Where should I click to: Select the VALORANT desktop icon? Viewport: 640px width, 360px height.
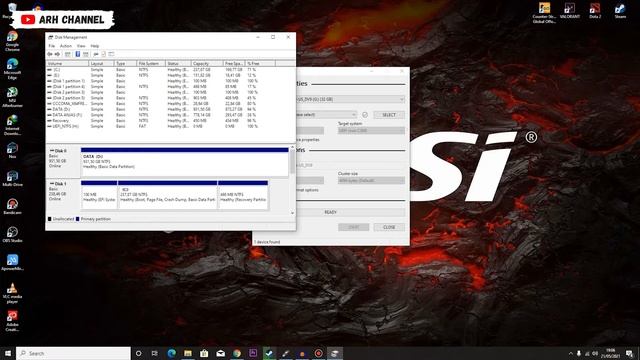pos(569,10)
